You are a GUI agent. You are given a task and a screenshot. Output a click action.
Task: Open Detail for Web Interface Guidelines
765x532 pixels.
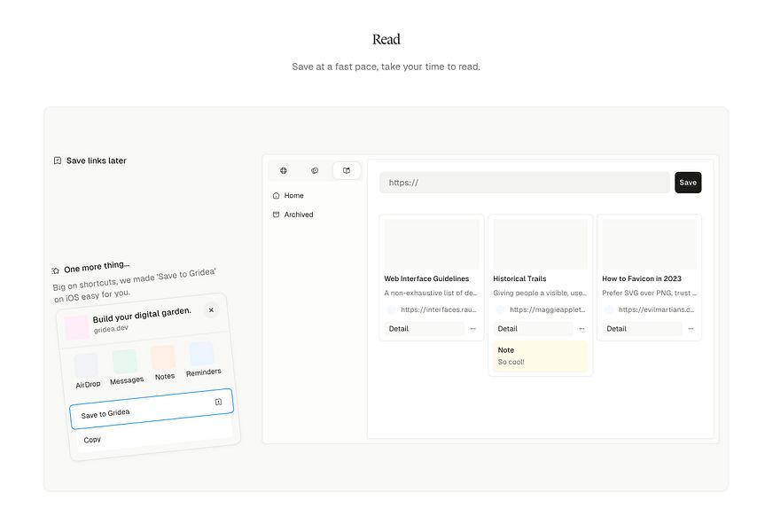pos(424,328)
